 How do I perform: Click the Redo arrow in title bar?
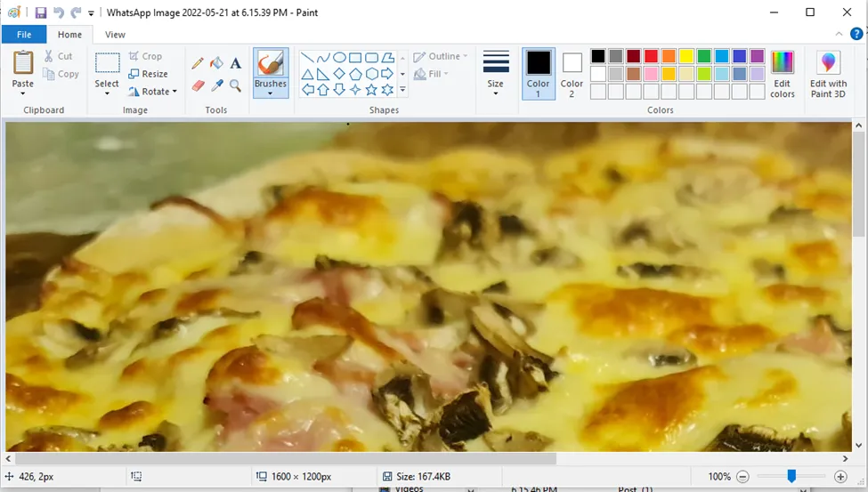click(76, 12)
